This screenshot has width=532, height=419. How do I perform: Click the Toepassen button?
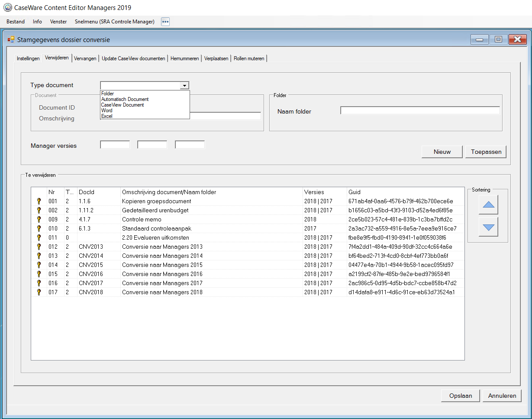(486, 152)
